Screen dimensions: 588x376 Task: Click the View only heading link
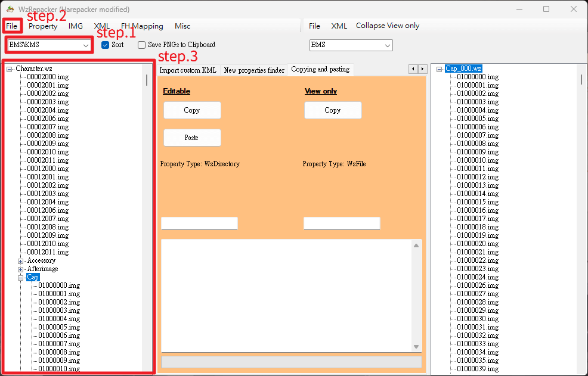pos(321,91)
